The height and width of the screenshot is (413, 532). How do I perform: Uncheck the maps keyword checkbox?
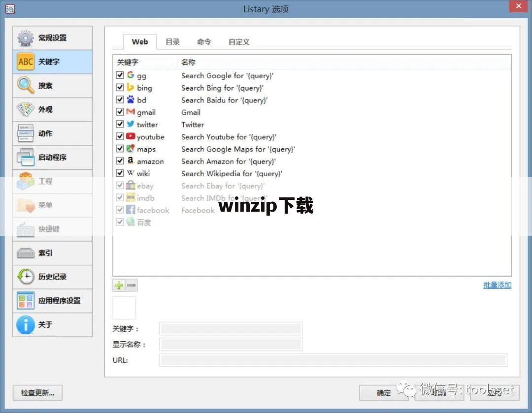tap(120, 149)
